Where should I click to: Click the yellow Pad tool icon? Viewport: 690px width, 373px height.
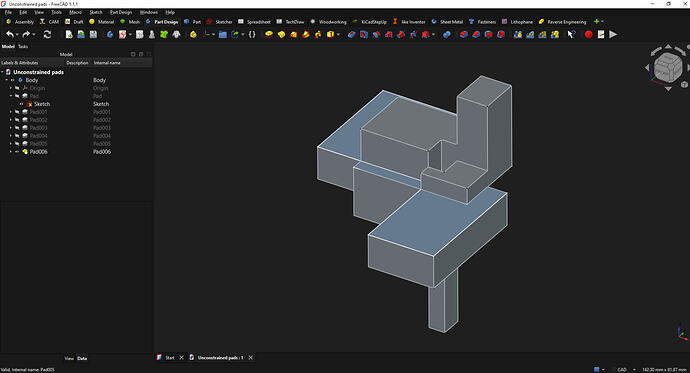pos(268,34)
